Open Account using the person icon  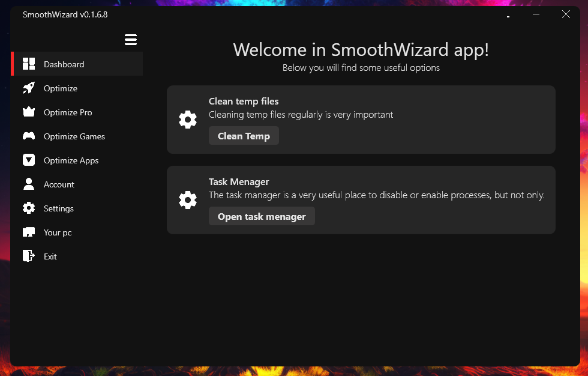[29, 184]
